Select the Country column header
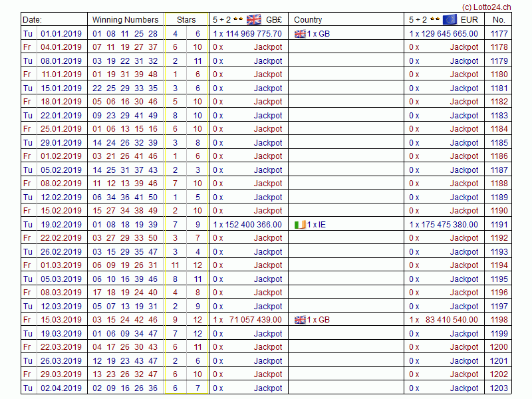 click(x=308, y=20)
